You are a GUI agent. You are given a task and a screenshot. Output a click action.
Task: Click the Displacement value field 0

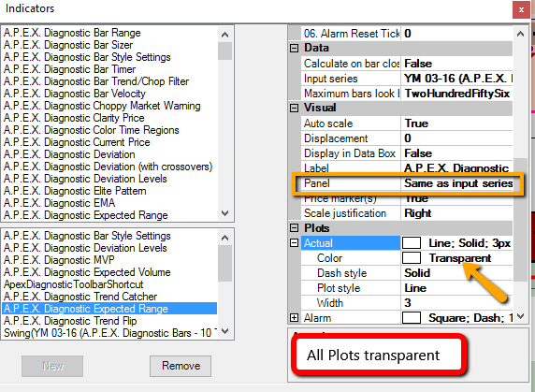coord(456,138)
